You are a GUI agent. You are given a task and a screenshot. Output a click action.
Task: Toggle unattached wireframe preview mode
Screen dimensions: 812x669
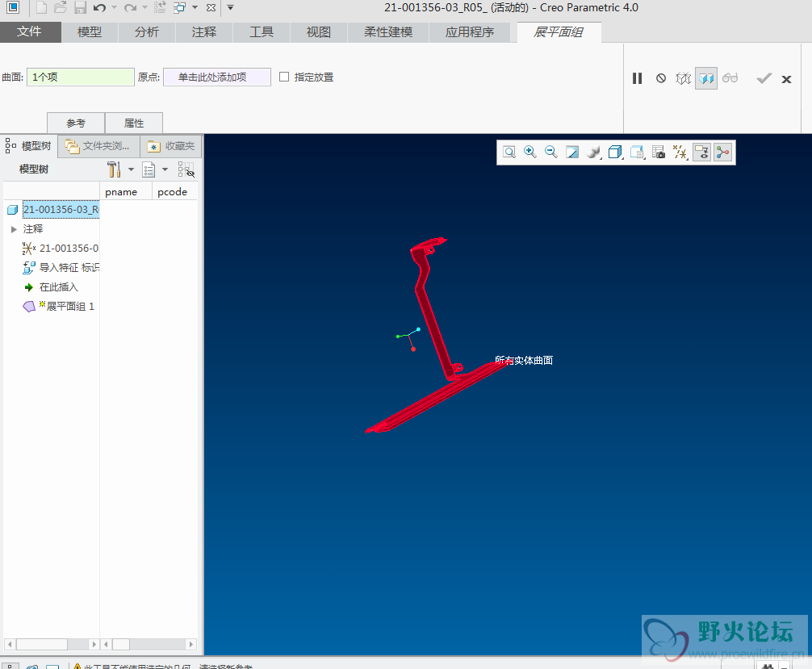(683, 79)
